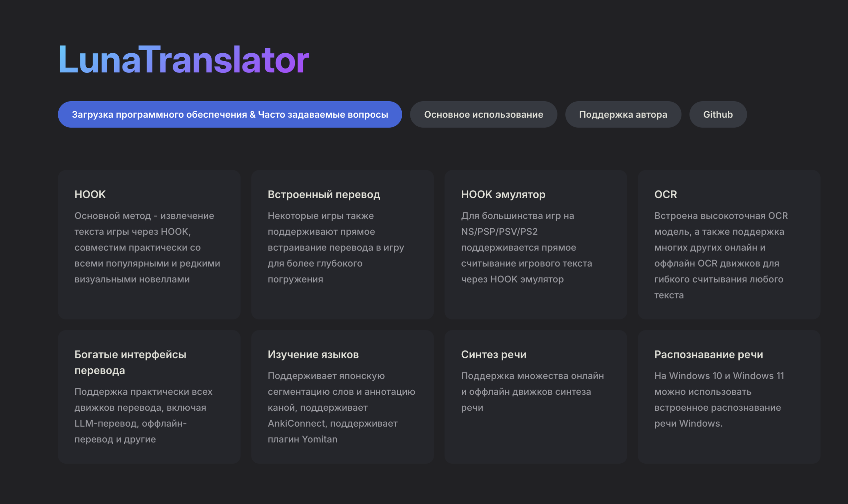Open Загрузка программного обеспечения & Часто задаваемые вопросы button
Image resolution: width=848 pixels, height=504 pixels.
click(230, 115)
